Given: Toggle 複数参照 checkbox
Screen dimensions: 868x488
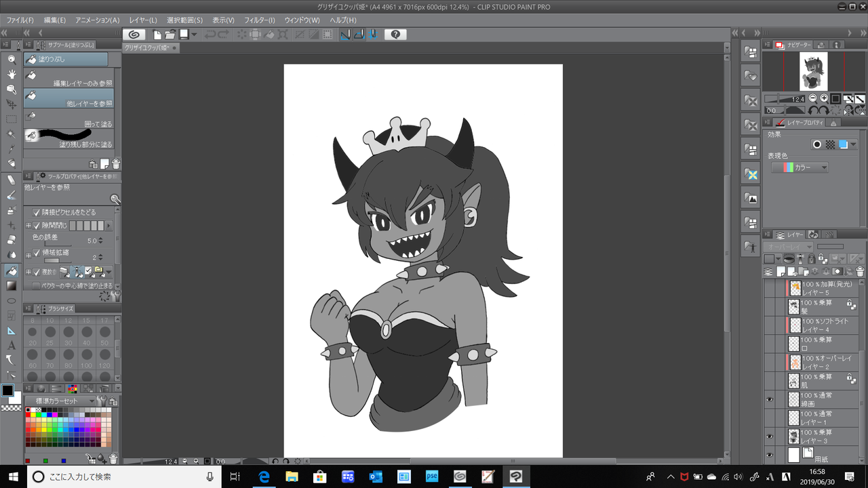Looking at the screenshot, I should (x=37, y=271).
